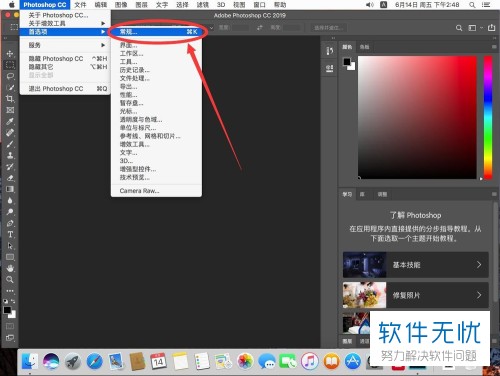
Task: Choose 单位与标尺... preferences
Action: (156, 128)
